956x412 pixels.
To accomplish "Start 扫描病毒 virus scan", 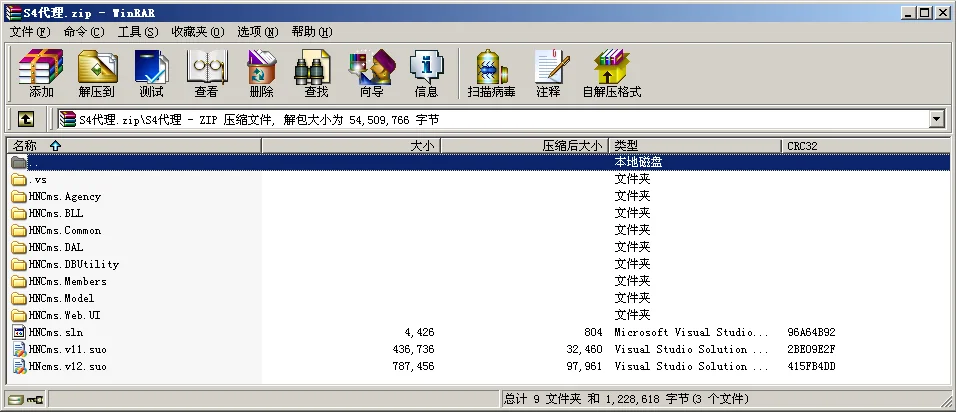I will click(x=491, y=73).
